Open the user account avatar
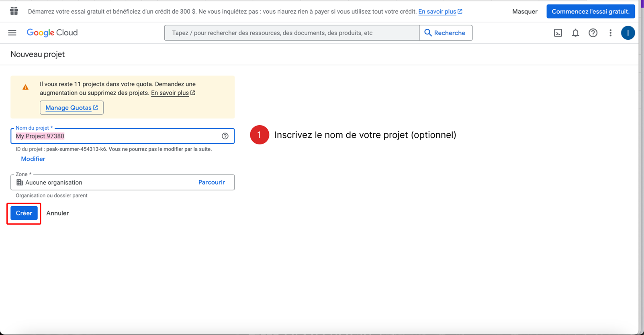The width and height of the screenshot is (644, 335). 628,33
